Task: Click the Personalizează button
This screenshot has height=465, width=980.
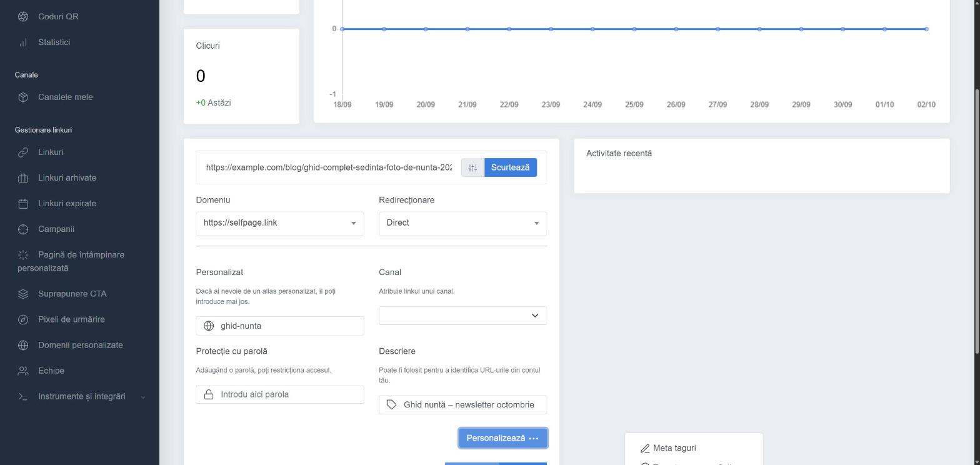Action: pyautogui.click(x=503, y=438)
